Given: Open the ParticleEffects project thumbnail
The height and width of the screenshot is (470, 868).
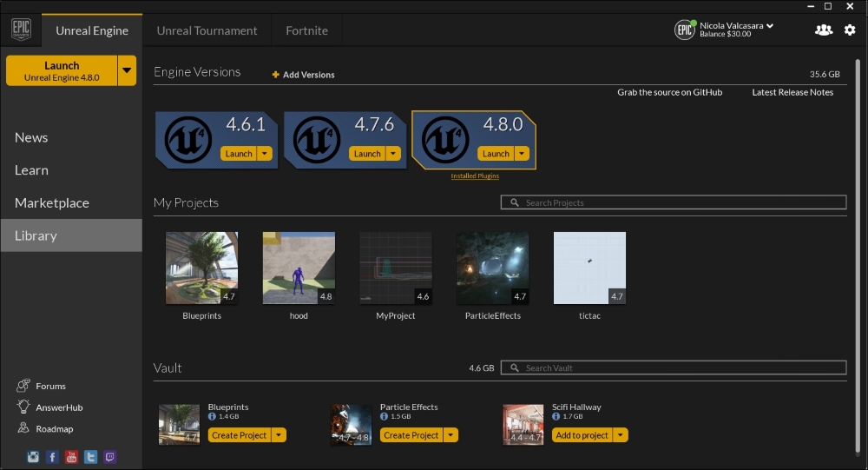Looking at the screenshot, I should pos(493,268).
